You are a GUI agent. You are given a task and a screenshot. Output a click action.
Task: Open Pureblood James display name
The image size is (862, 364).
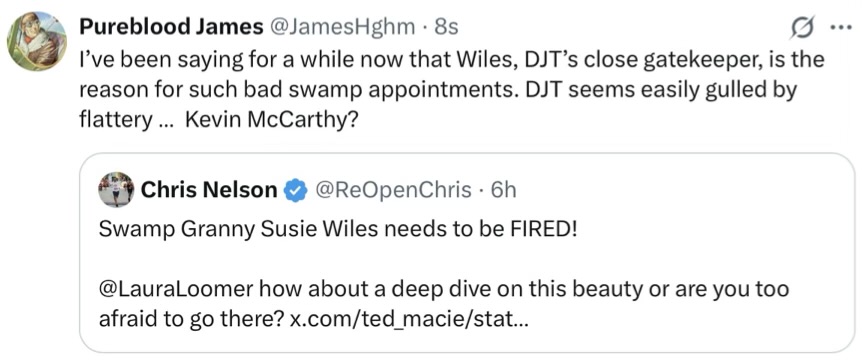click(171, 27)
